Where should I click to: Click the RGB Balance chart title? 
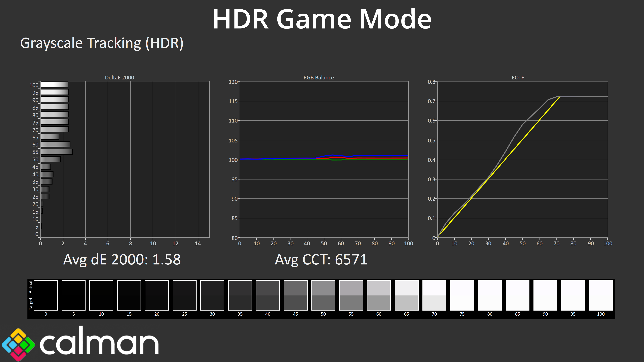318,77
